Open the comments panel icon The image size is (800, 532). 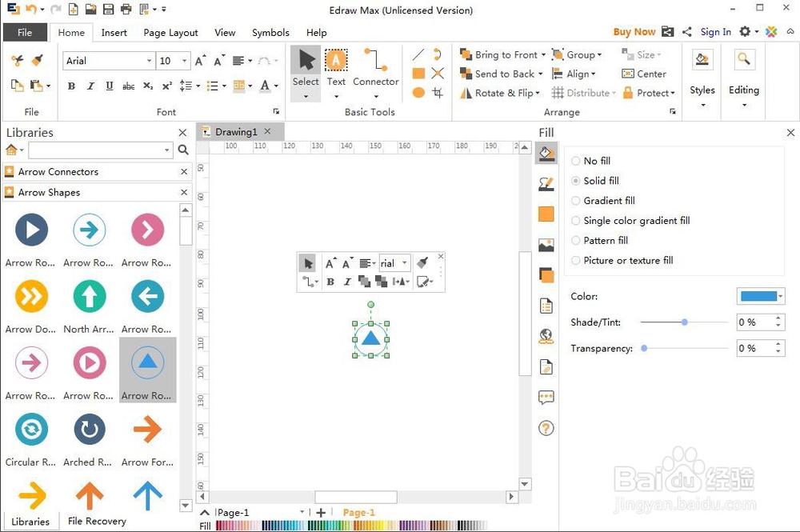pos(546,398)
